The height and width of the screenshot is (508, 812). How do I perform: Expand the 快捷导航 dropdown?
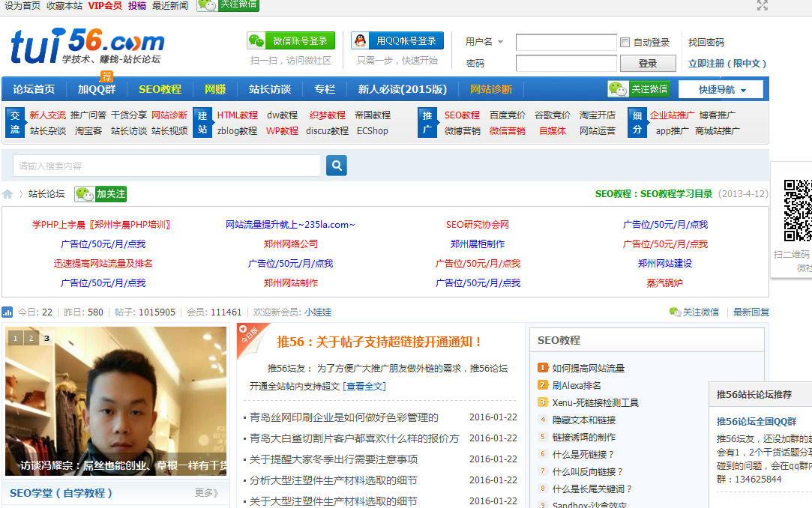click(x=721, y=89)
